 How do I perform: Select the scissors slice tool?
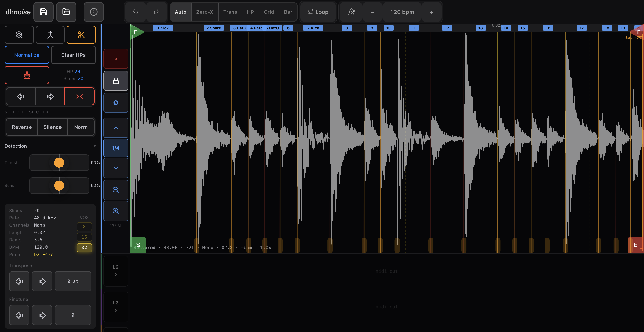81,35
